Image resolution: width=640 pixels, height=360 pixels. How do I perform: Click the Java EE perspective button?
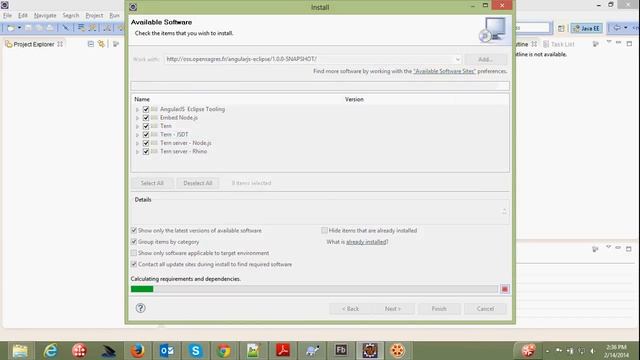pos(586,28)
